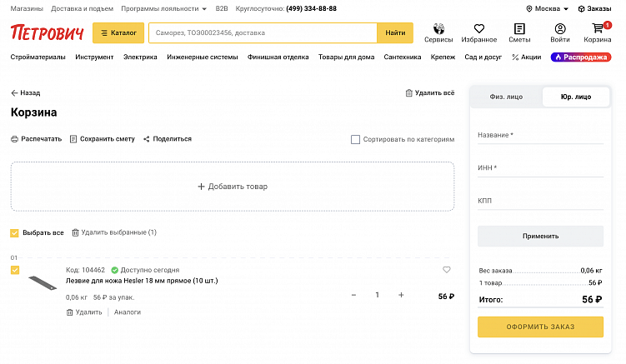626x364 pixels.
Task: Open Сад и досуг category
Action: (483, 57)
